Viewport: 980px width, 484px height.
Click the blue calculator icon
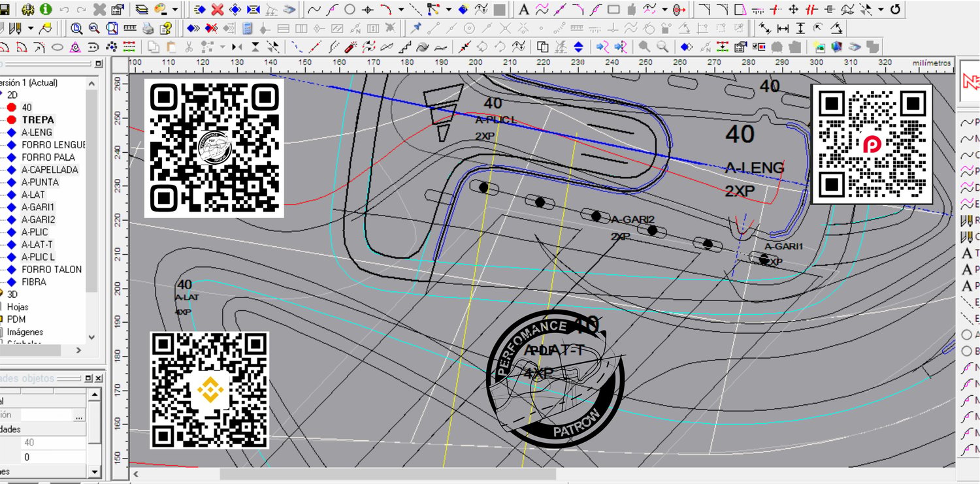pos(247,29)
